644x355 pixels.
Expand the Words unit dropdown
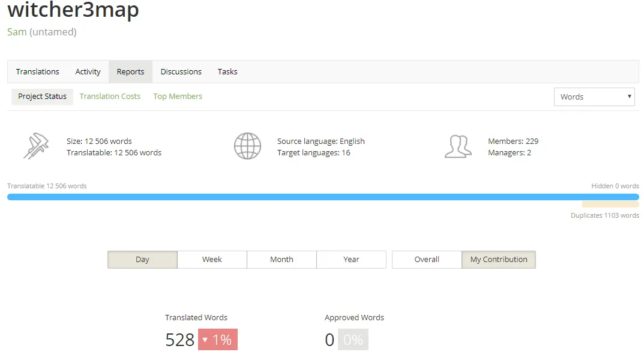(594, 97)
